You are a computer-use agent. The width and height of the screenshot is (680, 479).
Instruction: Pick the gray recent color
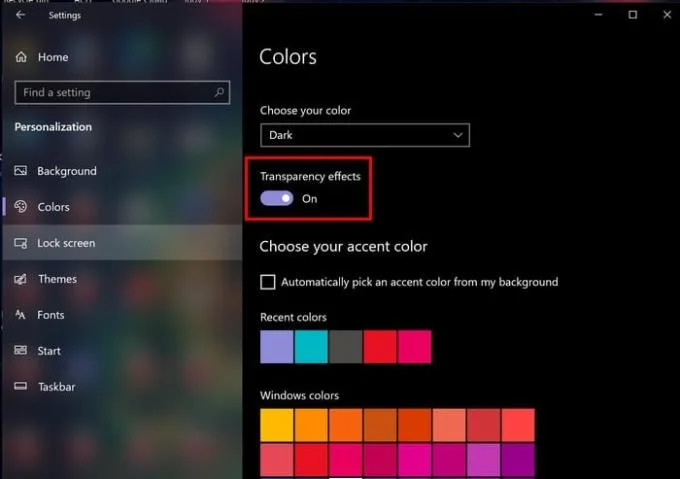point(346,347)
